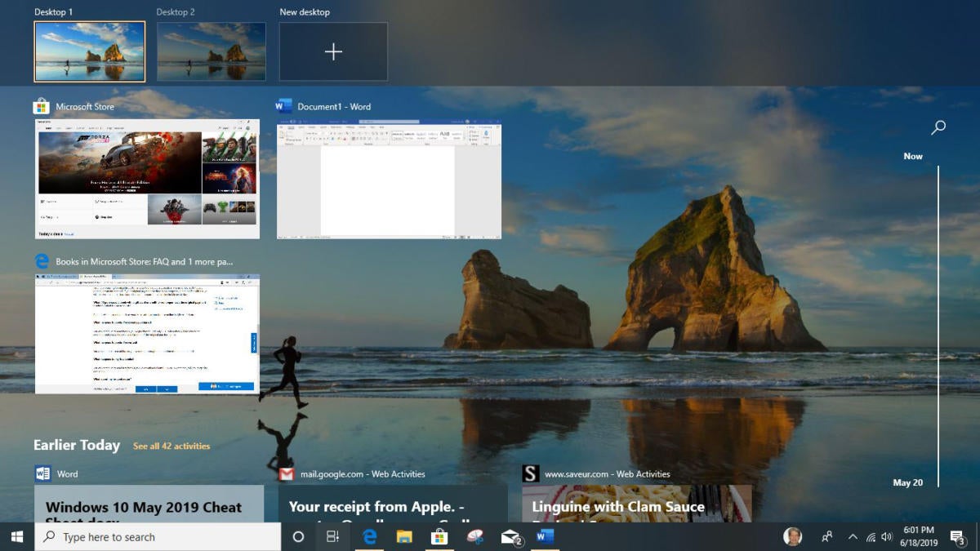Launch Microsoft Edge from taskbar

click(x=369, y=536)
